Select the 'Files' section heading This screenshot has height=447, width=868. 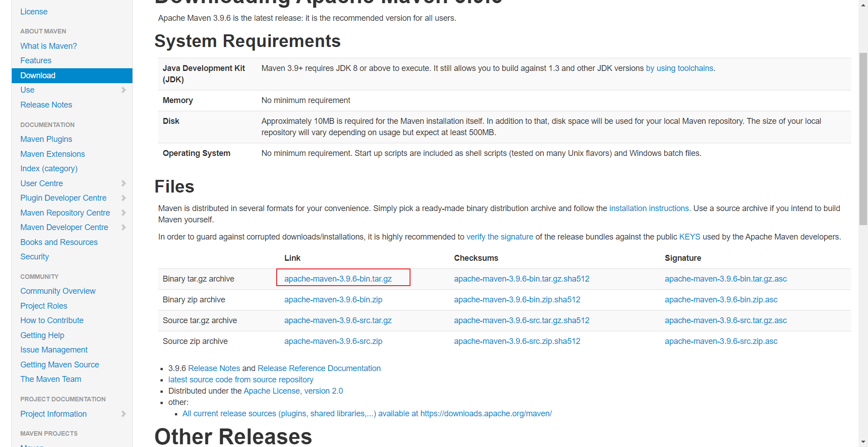(x=175, y=187)
